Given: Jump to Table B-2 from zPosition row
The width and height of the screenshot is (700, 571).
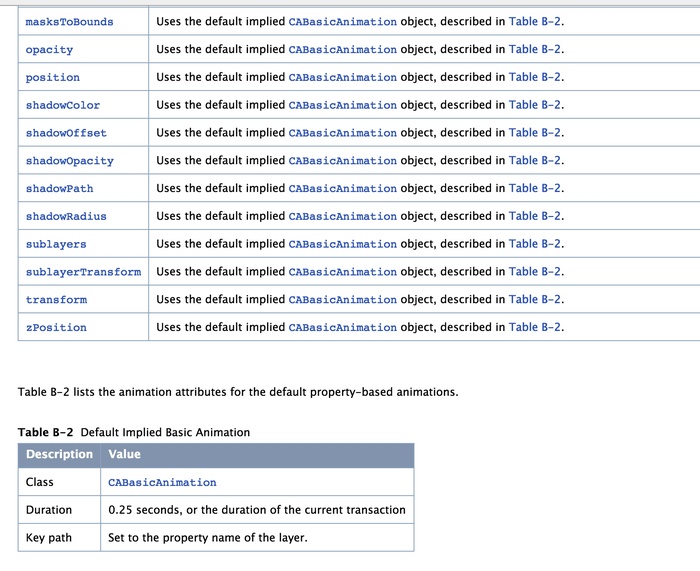Looking at the screenshot, I should 534,327.
